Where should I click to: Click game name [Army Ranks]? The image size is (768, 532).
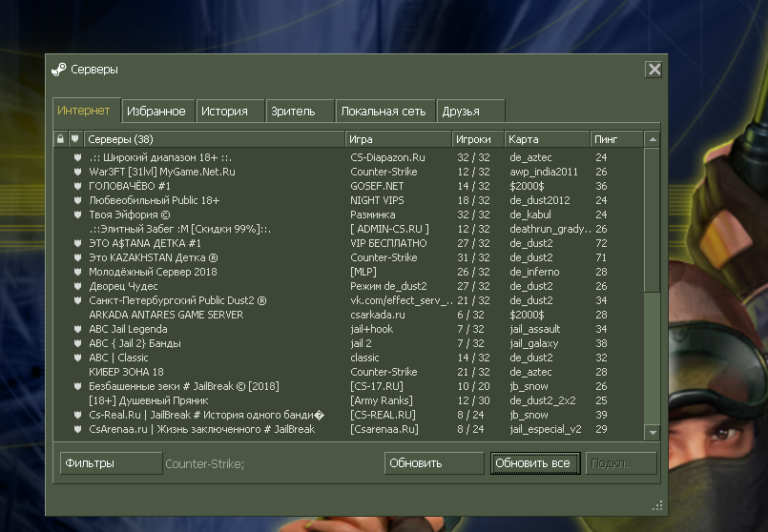(382, 400)
